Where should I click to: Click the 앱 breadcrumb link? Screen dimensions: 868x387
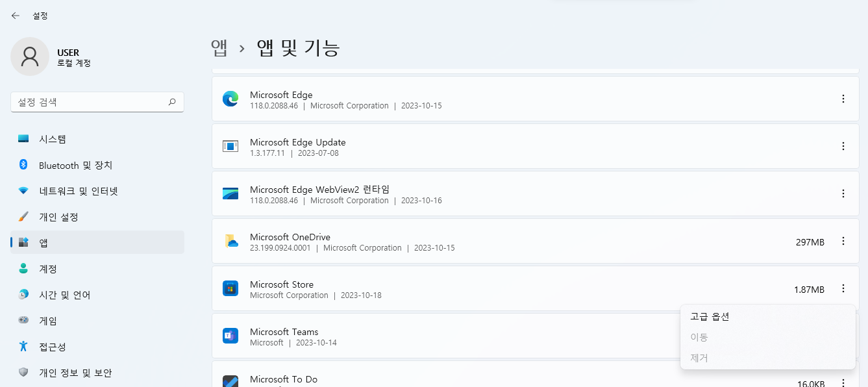tap(219, 47)
